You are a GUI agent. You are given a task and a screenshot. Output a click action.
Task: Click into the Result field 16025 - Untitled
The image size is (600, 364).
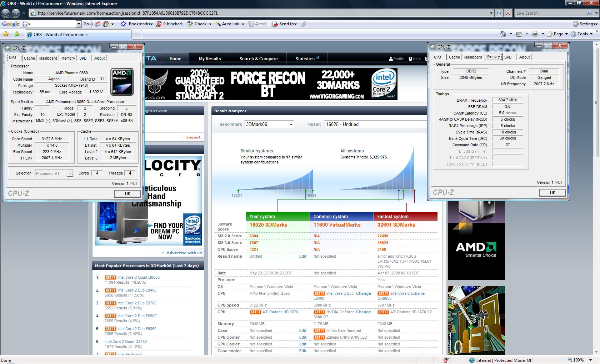375,124
